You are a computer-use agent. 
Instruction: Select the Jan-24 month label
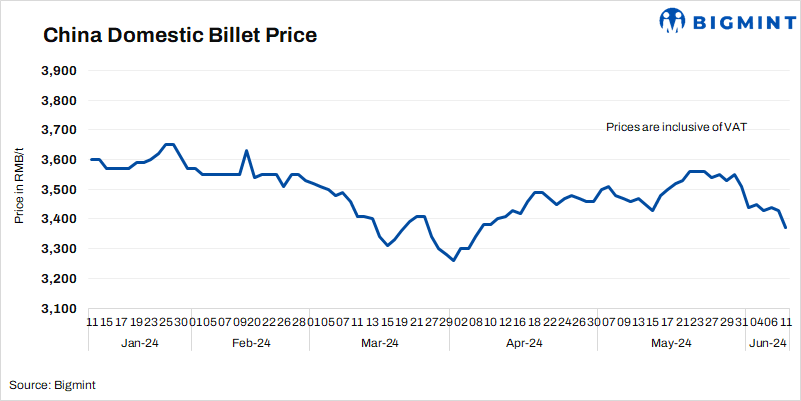[138, 343]
